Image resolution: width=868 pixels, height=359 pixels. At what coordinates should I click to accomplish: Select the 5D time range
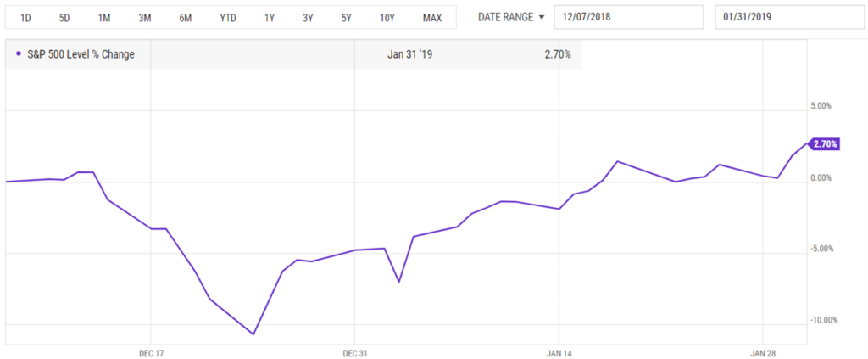64,18
